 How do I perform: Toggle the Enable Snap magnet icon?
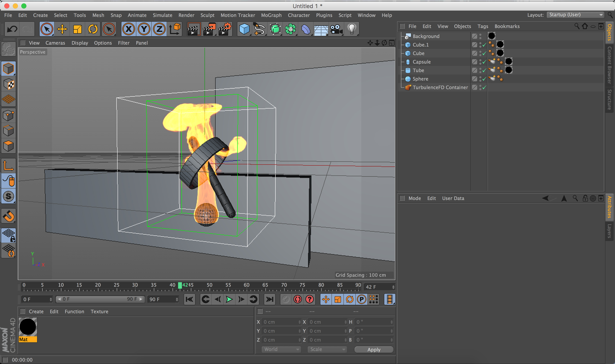point(9,216)
